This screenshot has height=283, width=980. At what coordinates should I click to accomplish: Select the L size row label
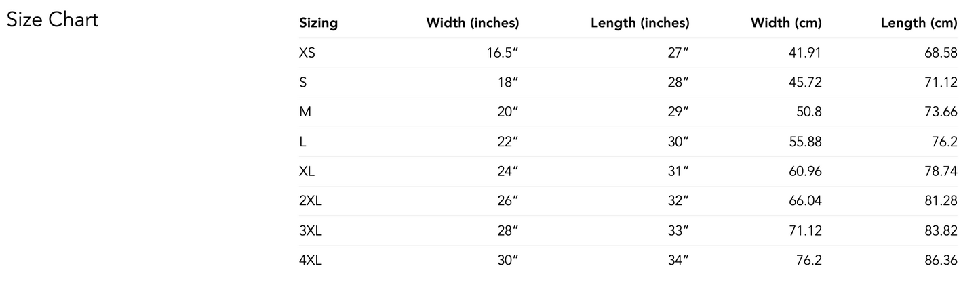click(302, 142)
